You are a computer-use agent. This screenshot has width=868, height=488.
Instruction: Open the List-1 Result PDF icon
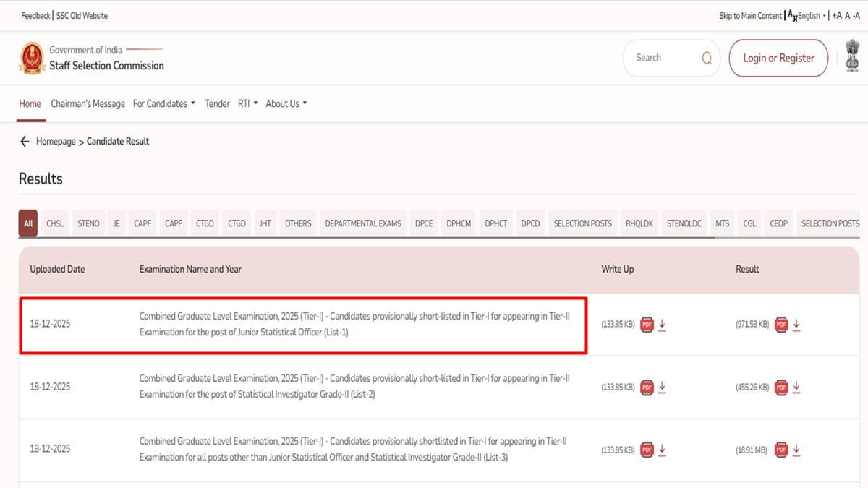coord(781,325)
